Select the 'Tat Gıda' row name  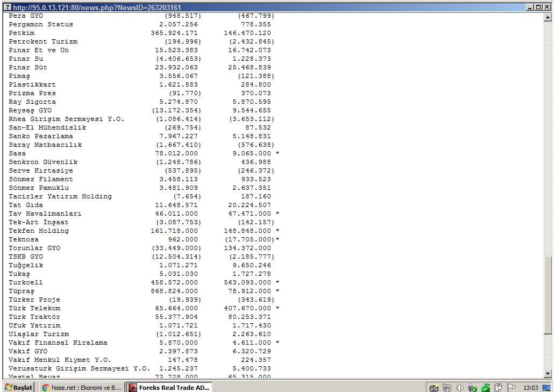tap(26, 205)
